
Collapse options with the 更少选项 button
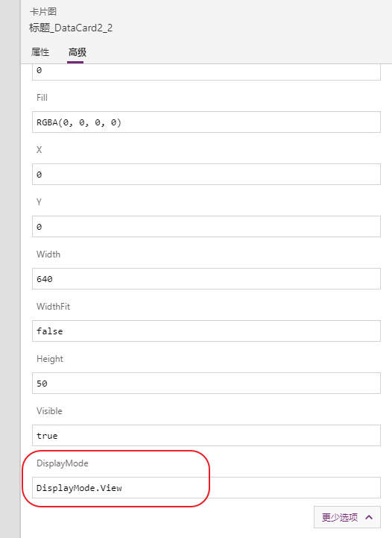coord(347,517)
